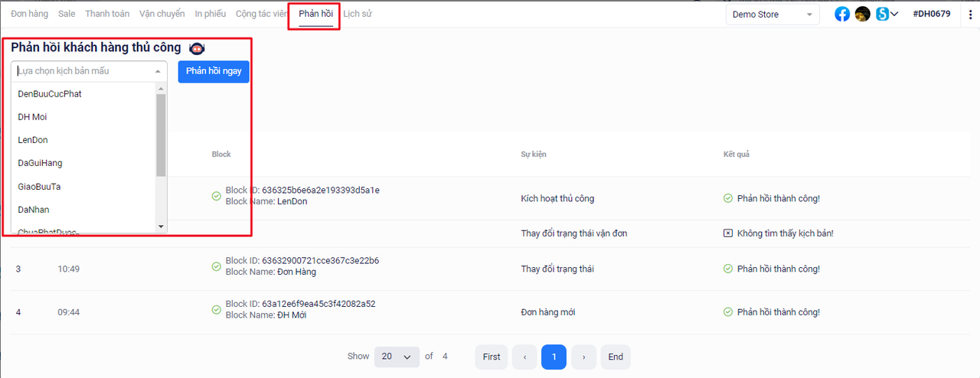The image size is (980, 378).
Task: Click the round profile avatar icon
Action: 863,15
